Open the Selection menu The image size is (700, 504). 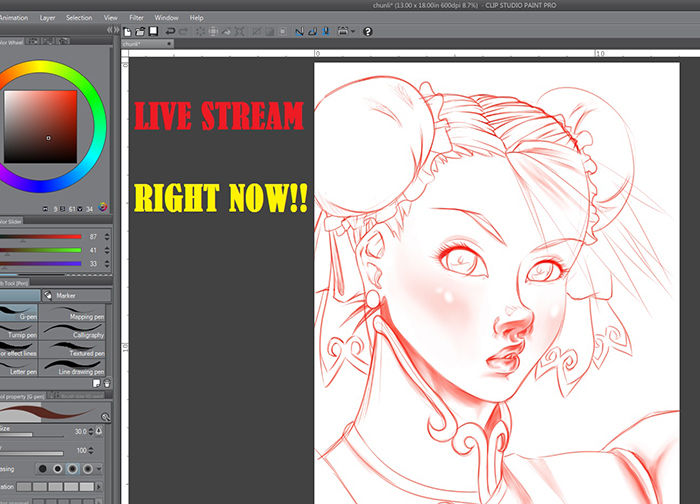tap(79, 18)
